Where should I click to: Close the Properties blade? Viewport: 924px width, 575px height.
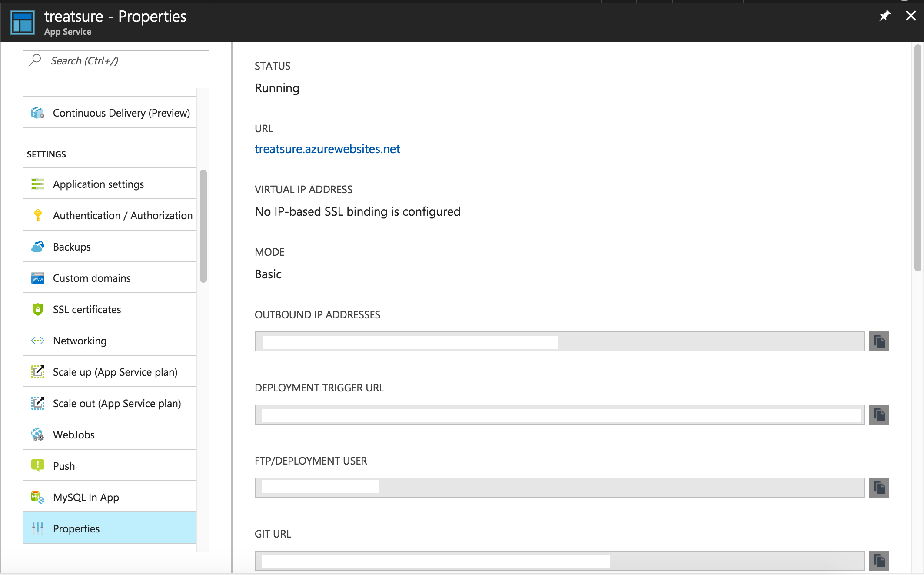click(911, 16)
